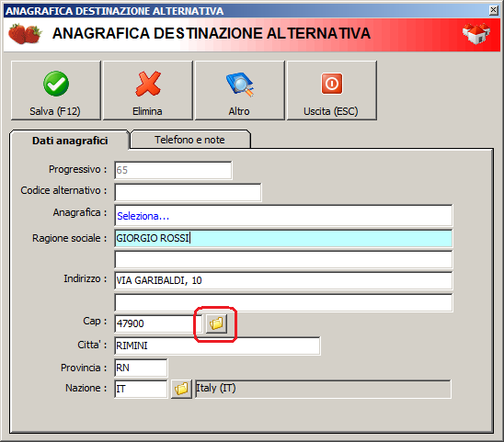The width and height of the screenshot is (504, 442).
Task: Click the house icon in header banner
Action: pyautogui.click(x=476, y=33)
